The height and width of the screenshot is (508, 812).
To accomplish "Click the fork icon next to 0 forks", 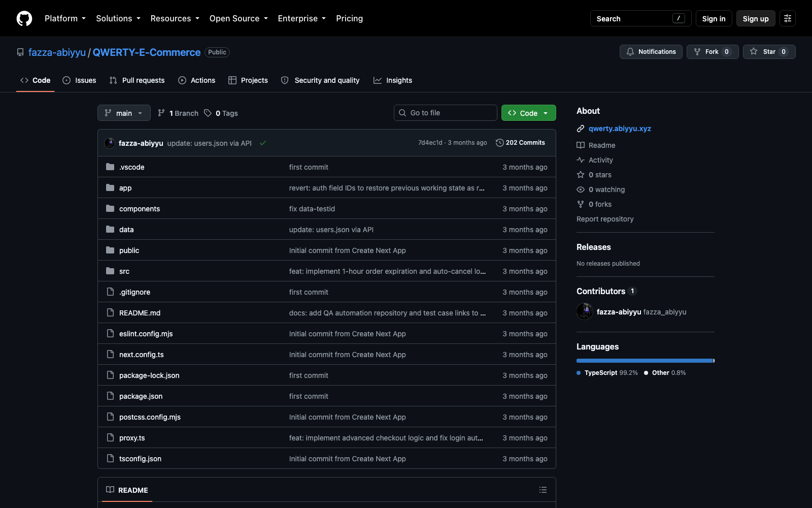I will click(581, 204).
